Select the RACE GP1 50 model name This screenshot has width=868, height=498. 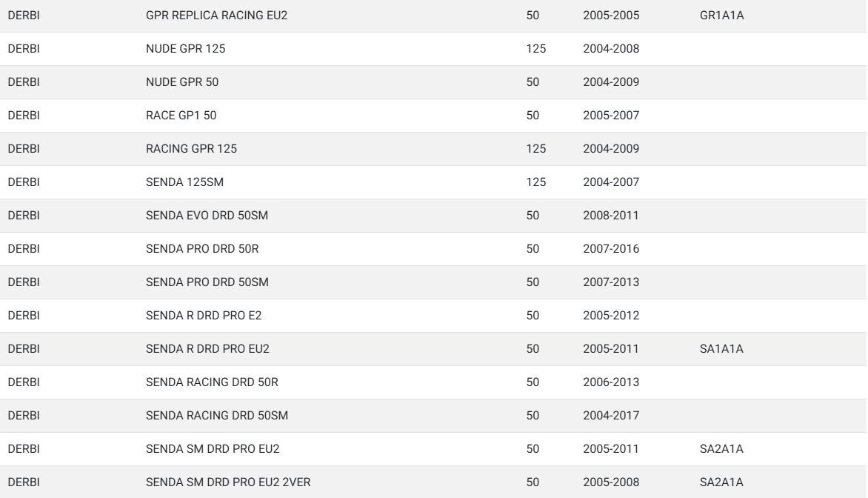[181, 115]
